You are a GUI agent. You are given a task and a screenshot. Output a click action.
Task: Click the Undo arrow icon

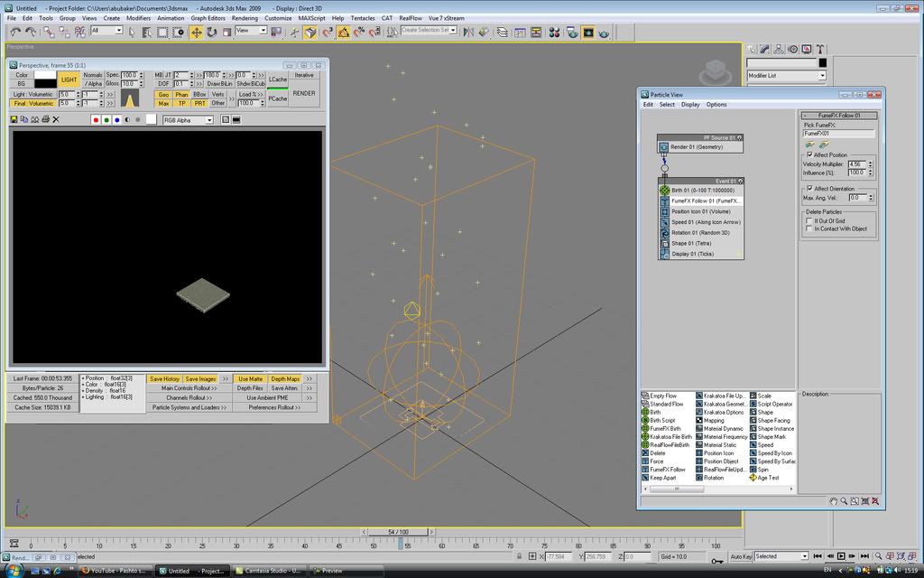tap(15, 32)
